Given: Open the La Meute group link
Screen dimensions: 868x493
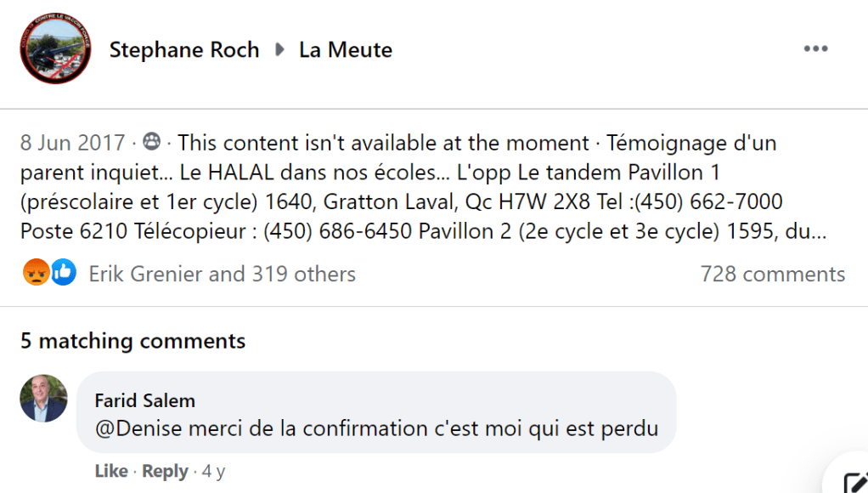Looking at the screenshot, I should pos(346,50).
